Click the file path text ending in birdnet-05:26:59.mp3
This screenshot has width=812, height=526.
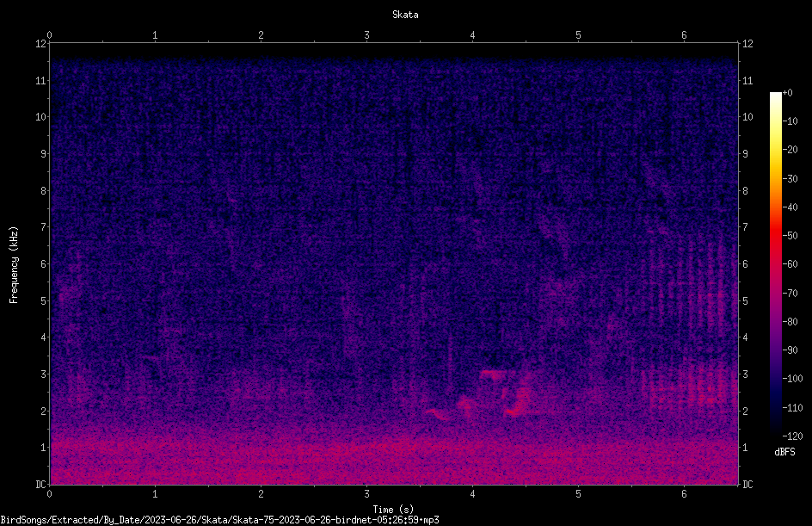(219, 520)
